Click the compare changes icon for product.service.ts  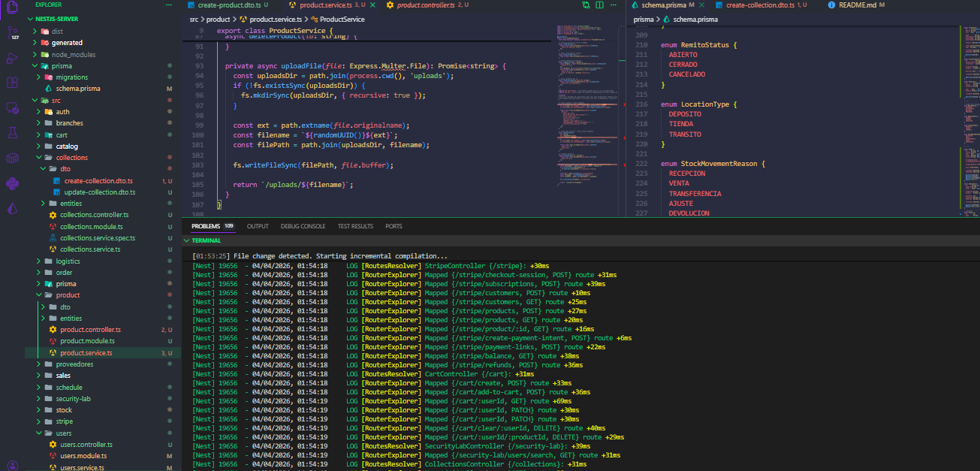(586, 5)
